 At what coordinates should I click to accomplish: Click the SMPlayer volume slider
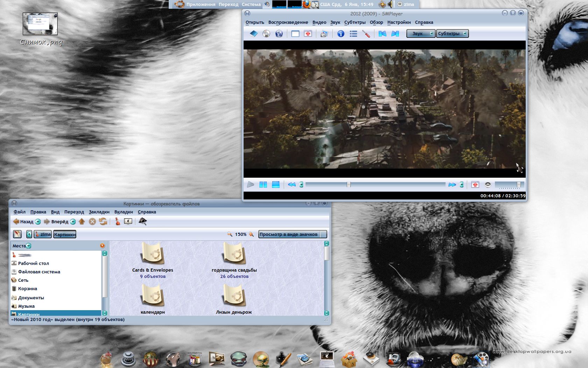509,184
